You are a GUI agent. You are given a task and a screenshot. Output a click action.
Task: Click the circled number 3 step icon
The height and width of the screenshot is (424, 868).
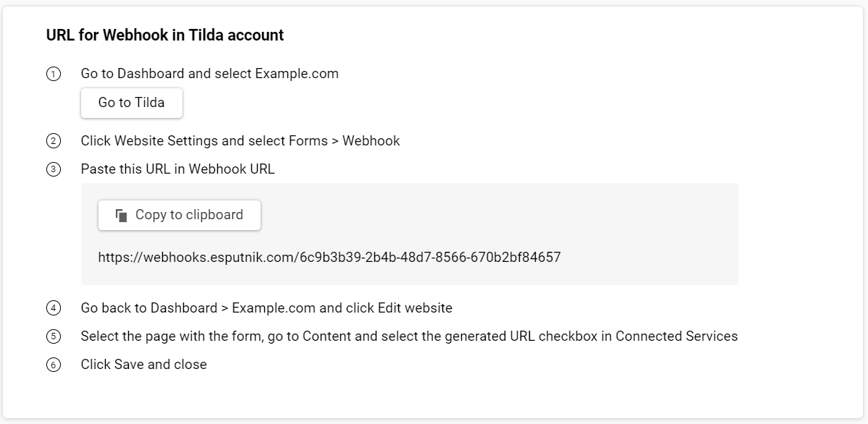(x=53, y=169)
